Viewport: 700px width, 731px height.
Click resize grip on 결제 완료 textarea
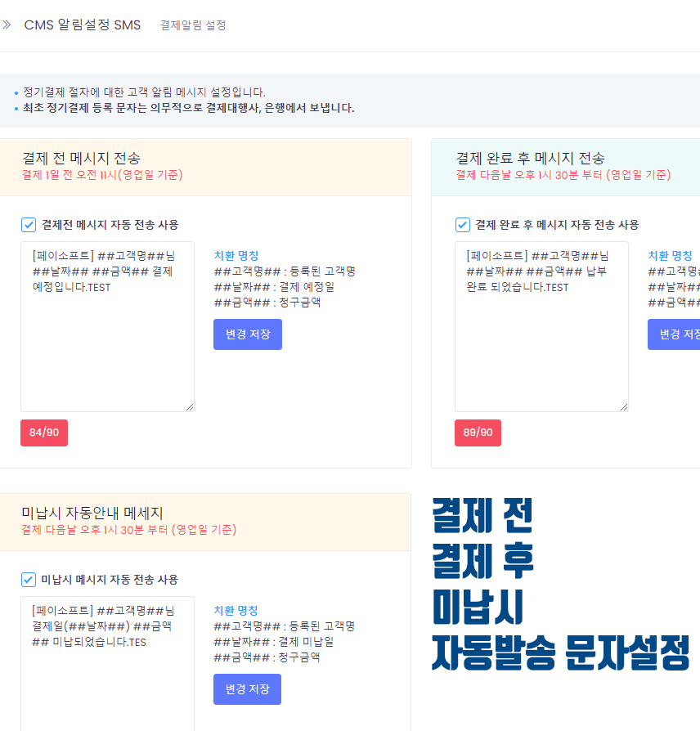(x=624, y=407)
